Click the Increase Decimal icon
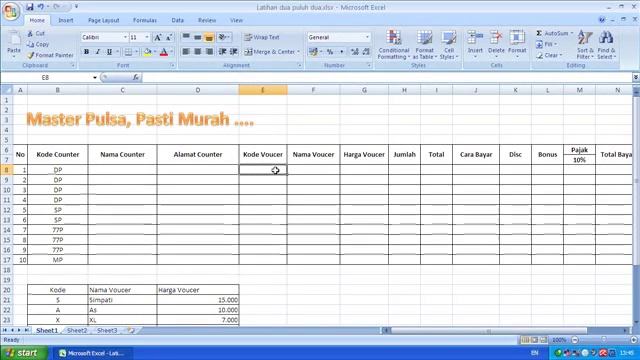Image resolution: width=640 pixels, height=360 pixels. tap(355, 52)
